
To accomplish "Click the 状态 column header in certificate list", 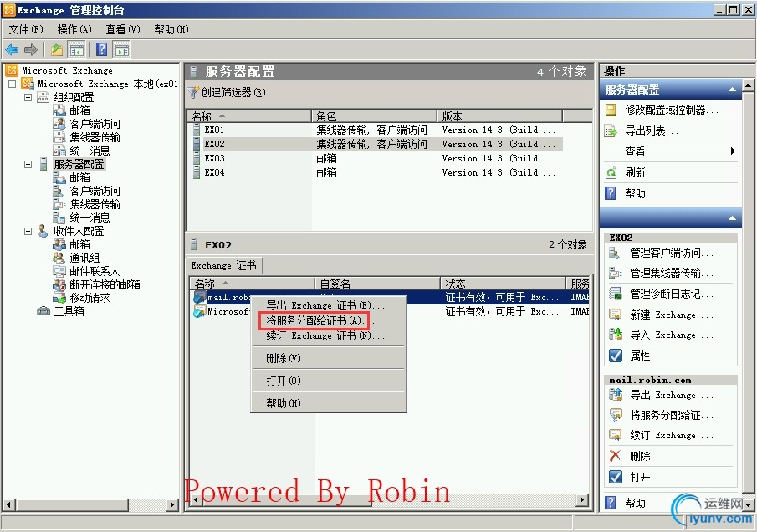I will click(x=503, y=284).
